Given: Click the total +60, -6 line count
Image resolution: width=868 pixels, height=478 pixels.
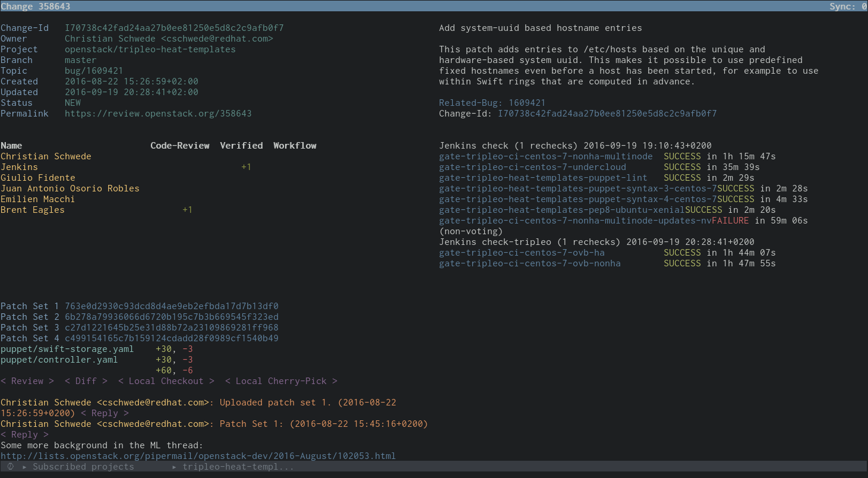Looking at the screenshot, I should [174, 370].
